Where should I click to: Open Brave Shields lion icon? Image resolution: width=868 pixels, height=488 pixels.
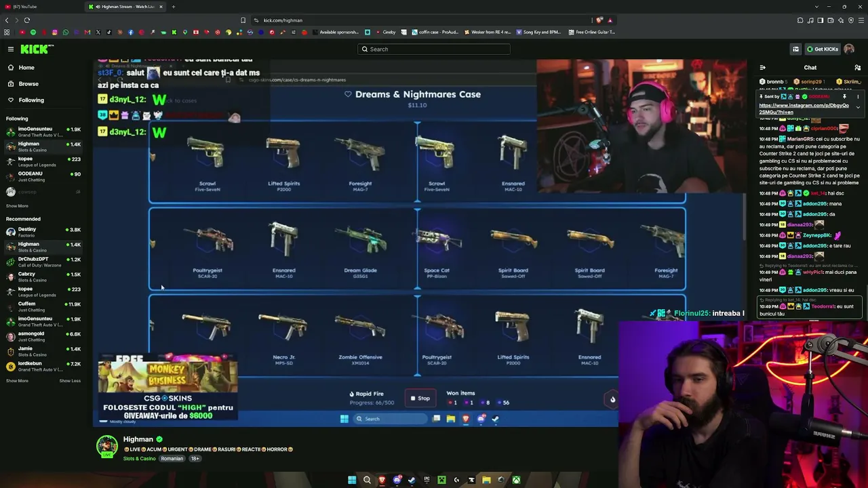(x=599, y=20)
